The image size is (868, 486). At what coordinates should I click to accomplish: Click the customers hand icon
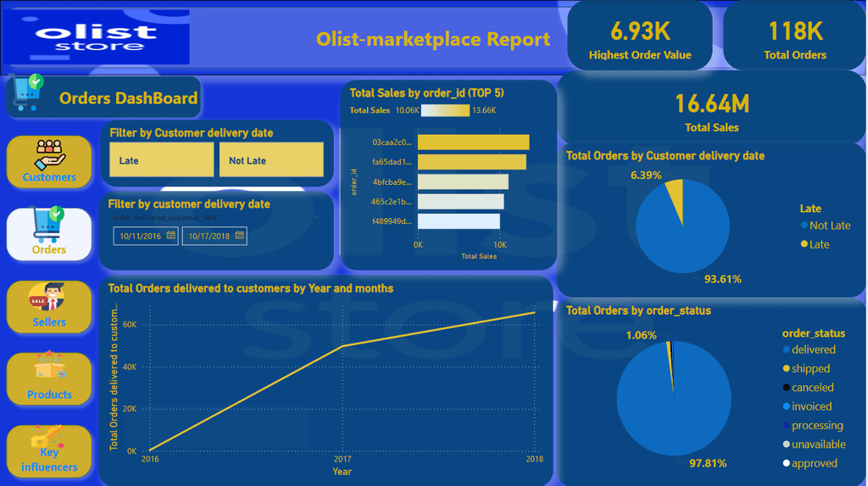point(49,155)
